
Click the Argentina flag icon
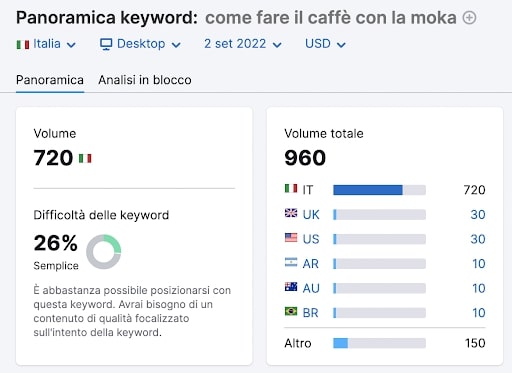click(x=291, y=262)
